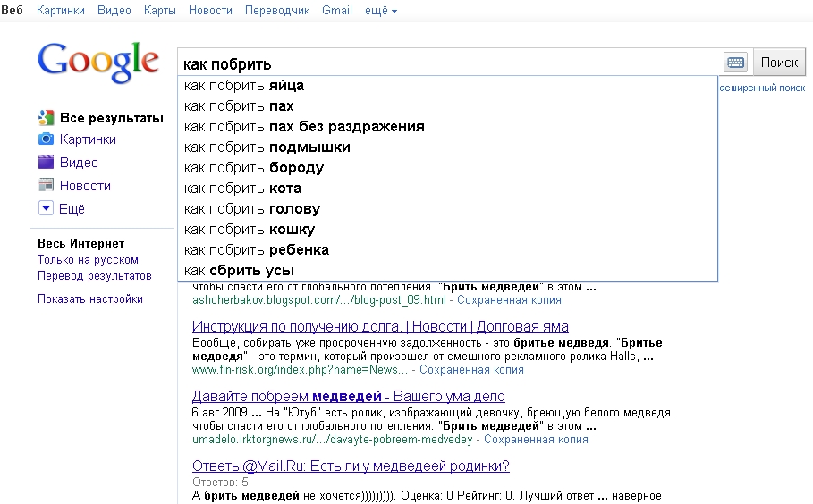Image resolution: width=813 pixels, height=504 pixels.
Task: Open the ещё dropdown in top bar
Action: 382,11
